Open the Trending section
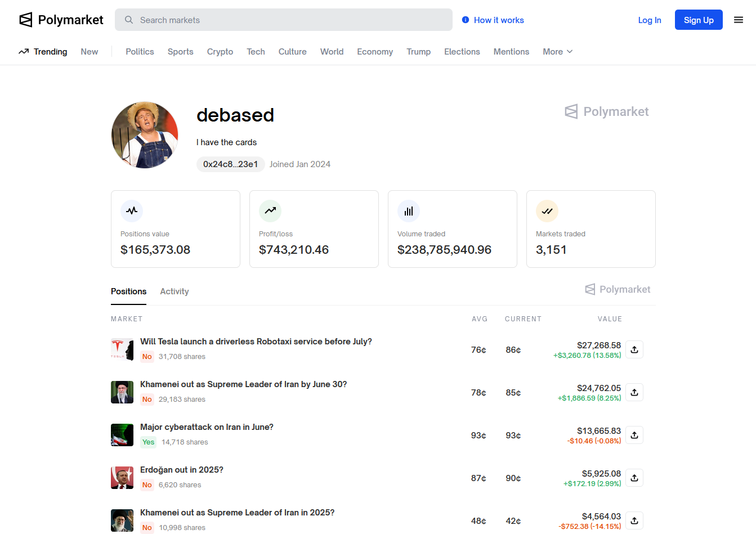Screen dimensions: 756x534 (x=43, y=51)
